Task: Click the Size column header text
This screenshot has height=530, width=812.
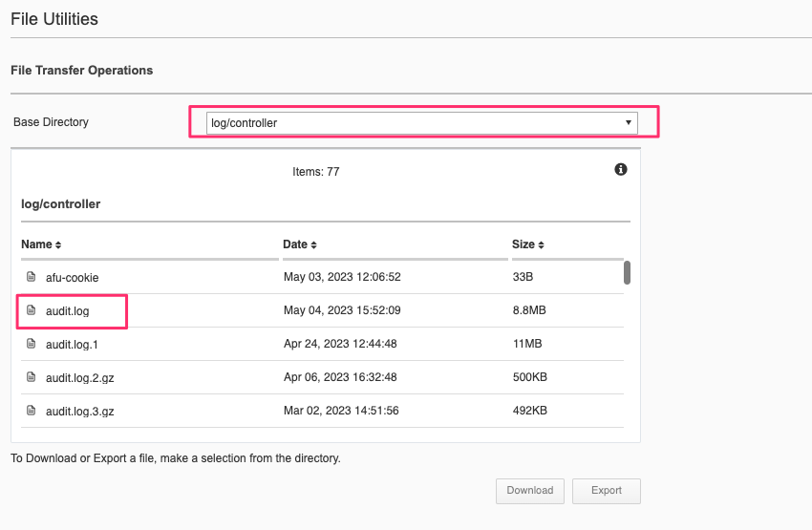Action: click(524, 244)
